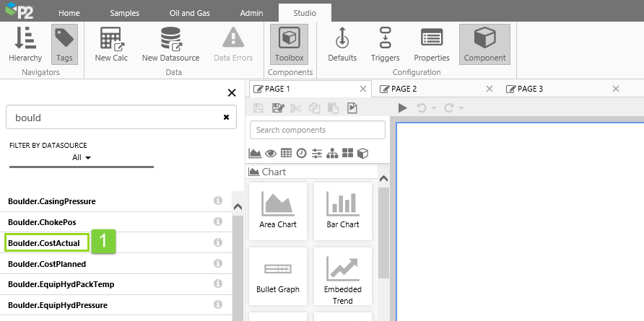Image resolution: width=644 pixels, height=321 pixels.
Task: Click the Copy icon
Action: 315,108
